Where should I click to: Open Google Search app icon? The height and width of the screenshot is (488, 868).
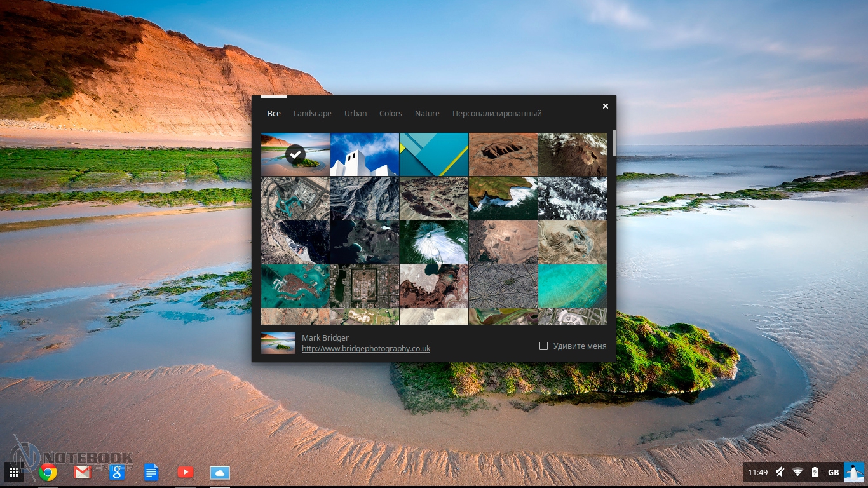point(116,472)
